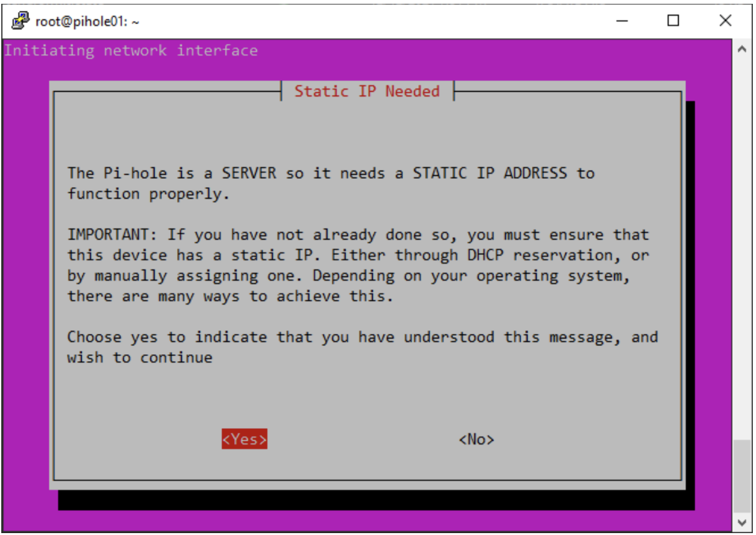Click the vertical scrollbar thumb

click(742, 477)
